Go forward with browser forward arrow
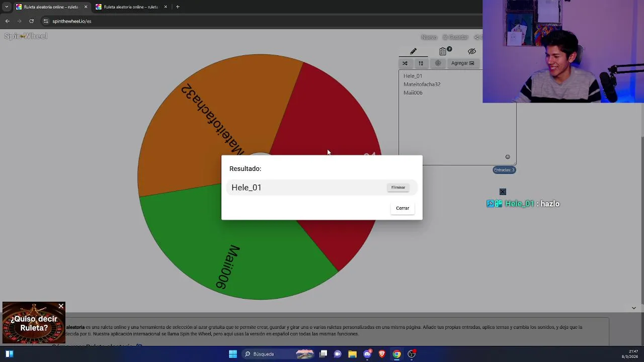644x362 pixels. click(x=20, y=21)
